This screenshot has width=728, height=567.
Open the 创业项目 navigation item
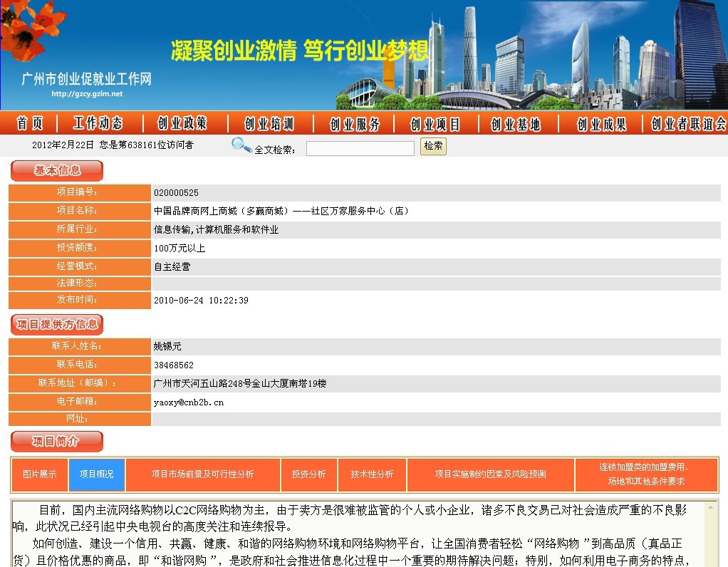pos(435,124)
